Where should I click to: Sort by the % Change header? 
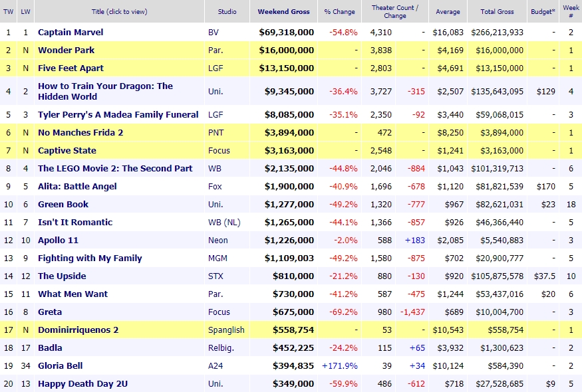(340, 11)
